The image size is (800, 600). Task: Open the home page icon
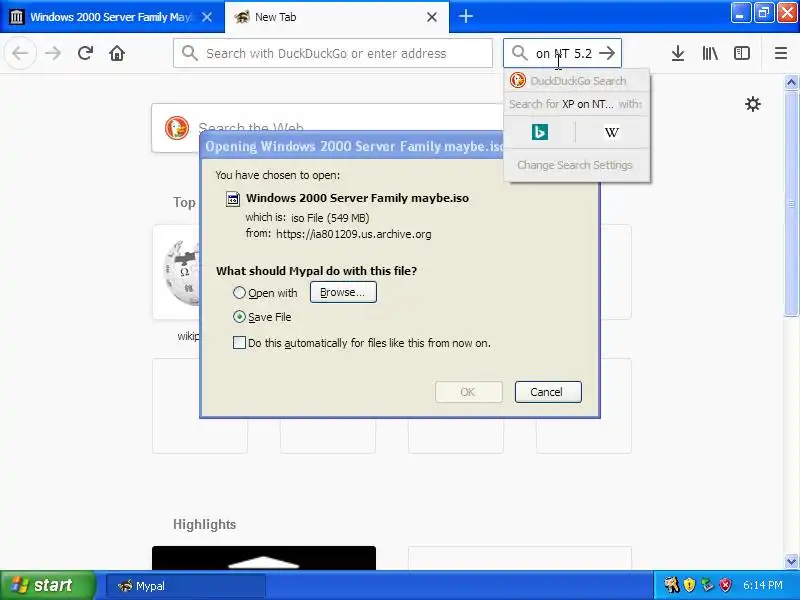(x=117, y=53)
